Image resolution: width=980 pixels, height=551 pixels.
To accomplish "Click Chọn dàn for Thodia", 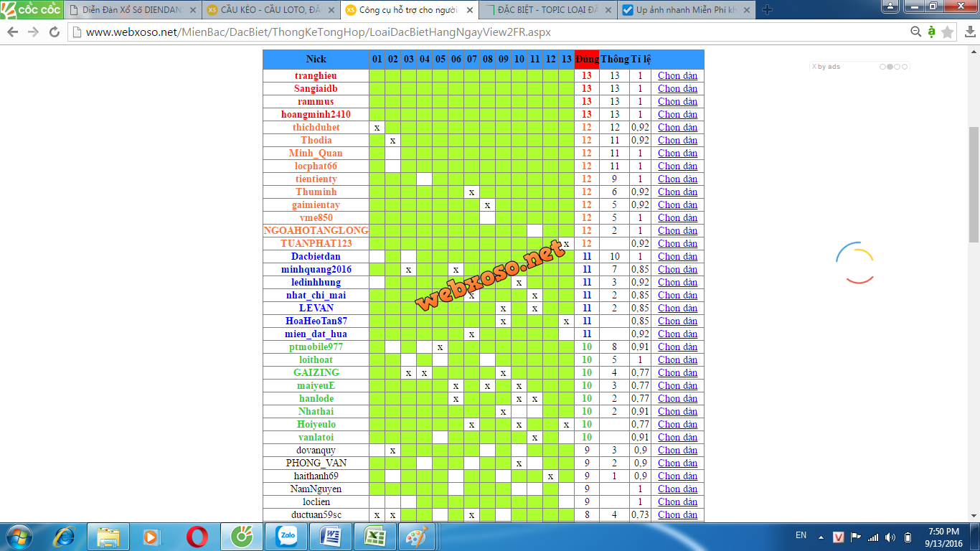I will pos(677,140).
